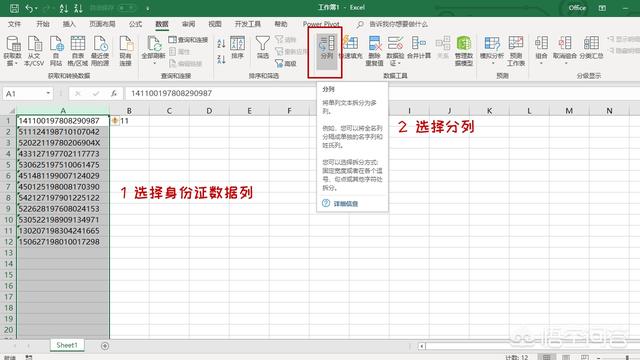The width and height of the screenshot is (640, 360).
Task: Switch to the 视图 (View) tab
Action: [x=215, y=24]
